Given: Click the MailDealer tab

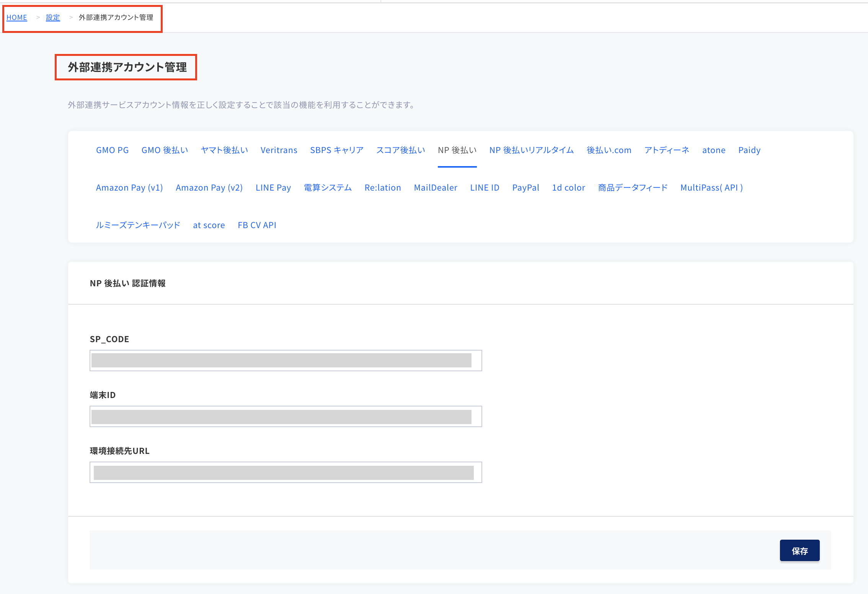Looking at the screenshot, I should [x=436, y=187].
